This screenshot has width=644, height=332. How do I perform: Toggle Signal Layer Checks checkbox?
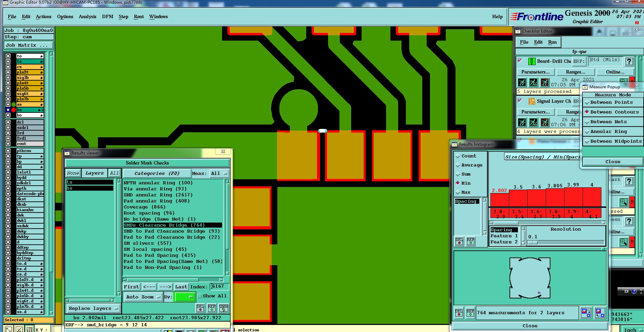point(520,100)
